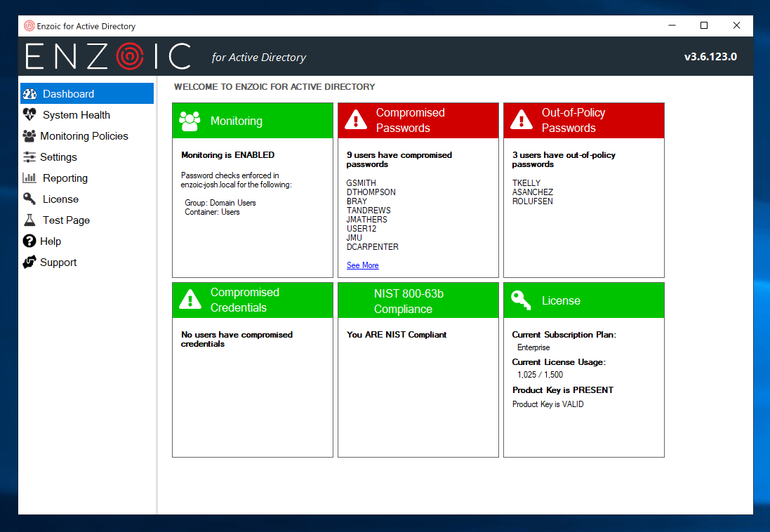Click the Help question mark icon

click(29, 241)
